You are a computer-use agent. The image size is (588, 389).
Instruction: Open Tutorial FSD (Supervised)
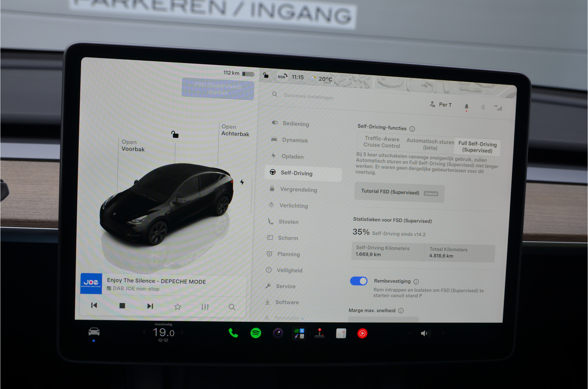pos(399,192)
